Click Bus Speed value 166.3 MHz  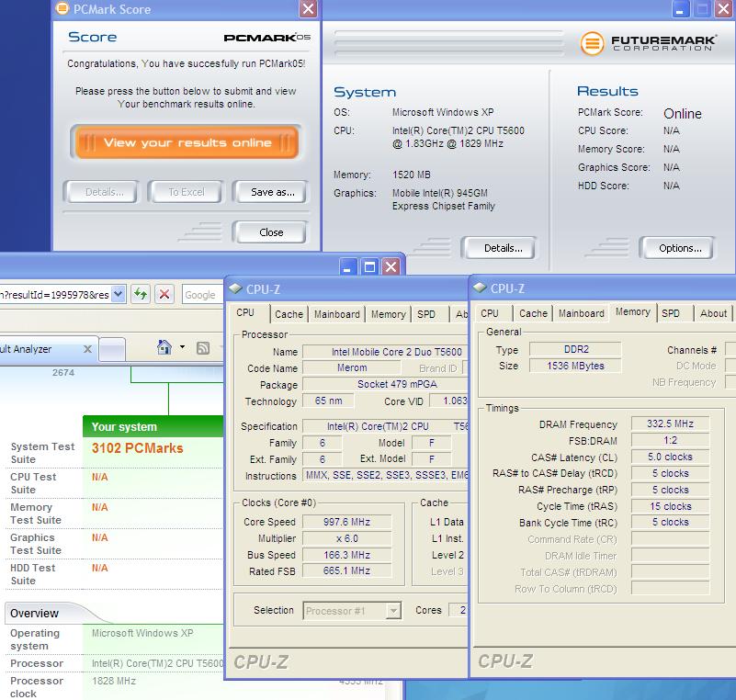347,555
